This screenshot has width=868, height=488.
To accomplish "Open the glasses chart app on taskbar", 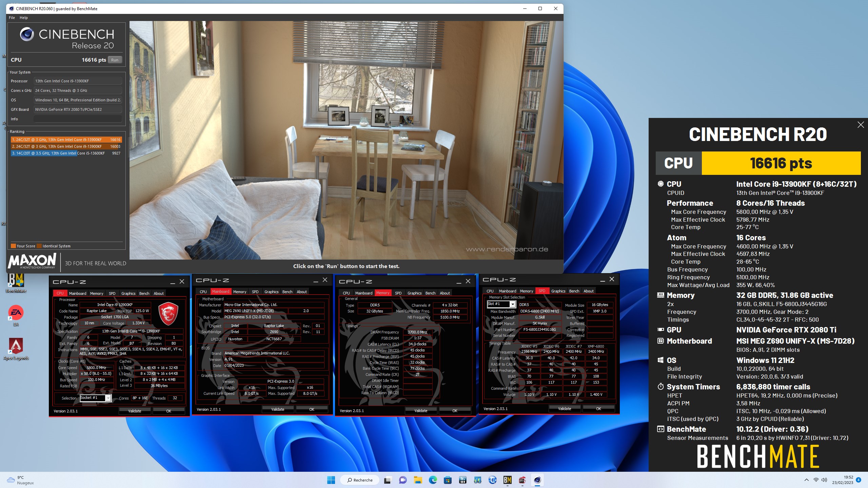I will [477, 480].
